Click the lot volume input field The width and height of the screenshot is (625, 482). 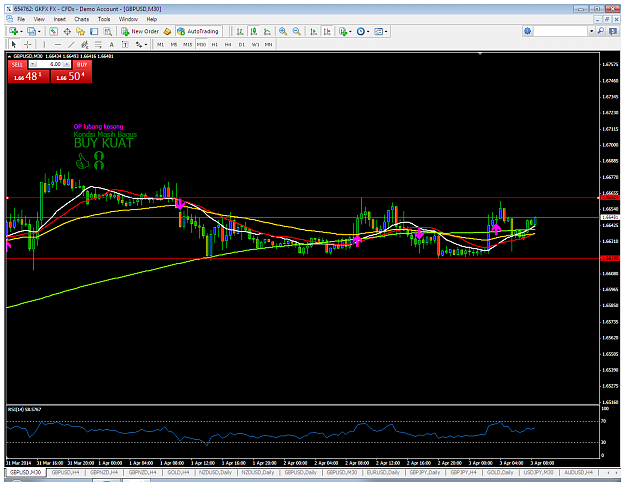(x=50, y=64)
